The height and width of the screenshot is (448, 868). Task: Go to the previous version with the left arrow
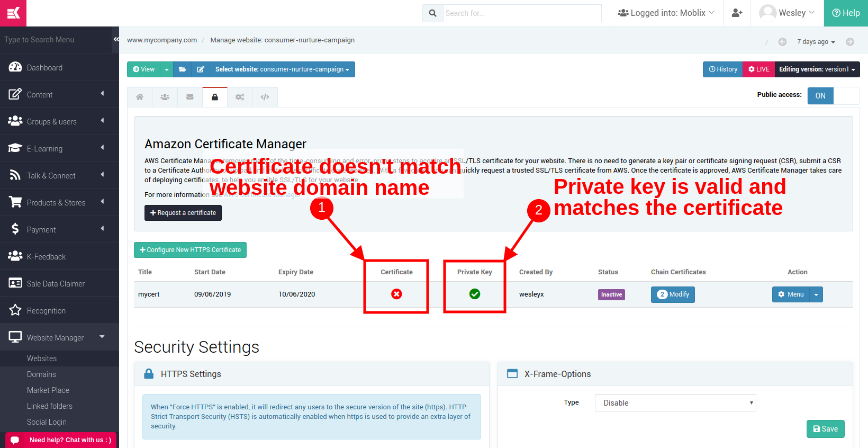coord(782,42)
